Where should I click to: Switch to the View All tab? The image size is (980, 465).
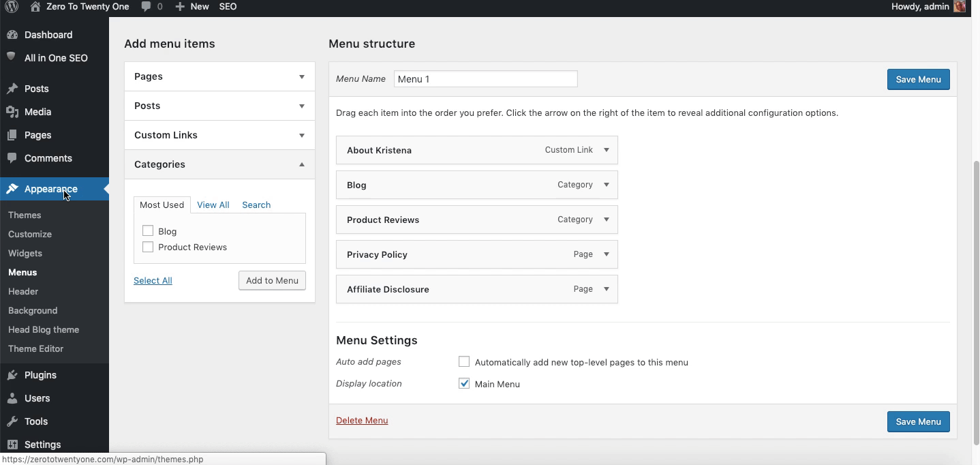pos(213,205)
